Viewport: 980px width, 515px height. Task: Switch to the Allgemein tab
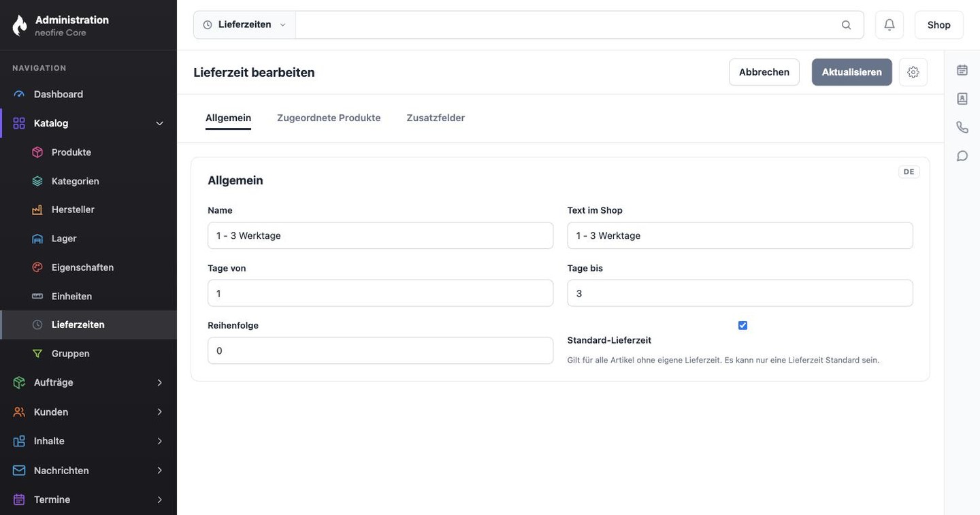228,118
